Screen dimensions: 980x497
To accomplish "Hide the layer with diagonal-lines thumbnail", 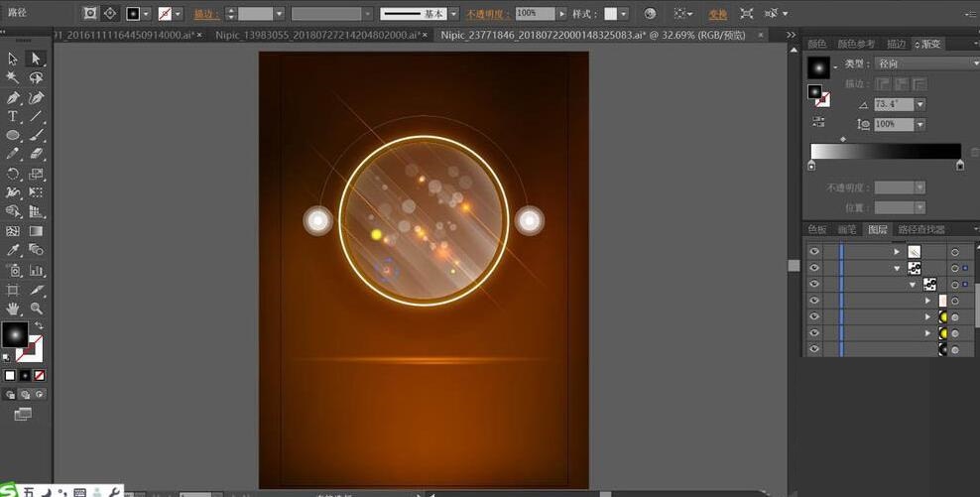I will 813,252.
